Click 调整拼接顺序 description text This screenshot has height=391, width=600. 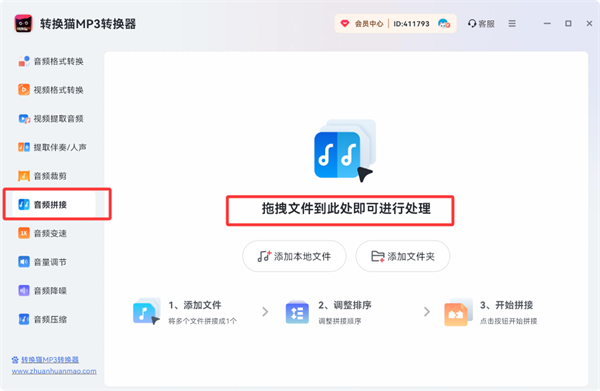click(x=340, y=321)
